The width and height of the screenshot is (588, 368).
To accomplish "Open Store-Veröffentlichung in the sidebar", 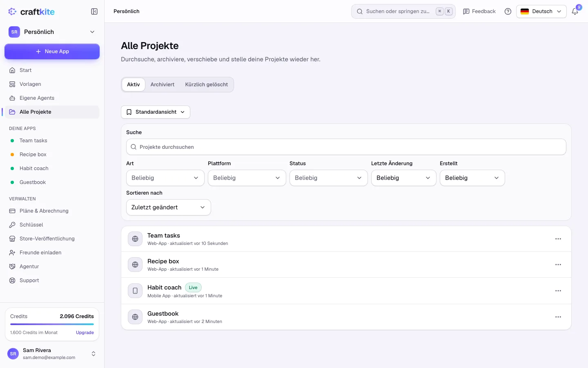I will pyautogui.click(x=52, y=239).
